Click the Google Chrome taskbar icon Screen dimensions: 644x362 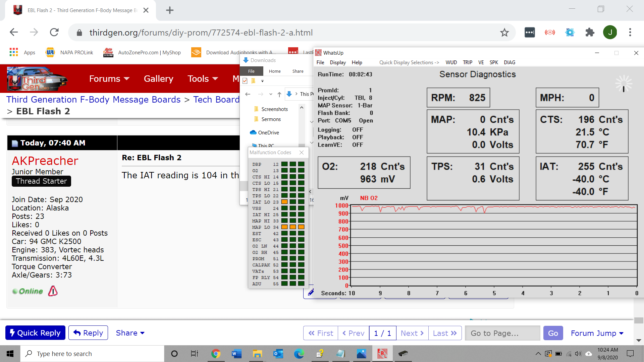[216, 353]
